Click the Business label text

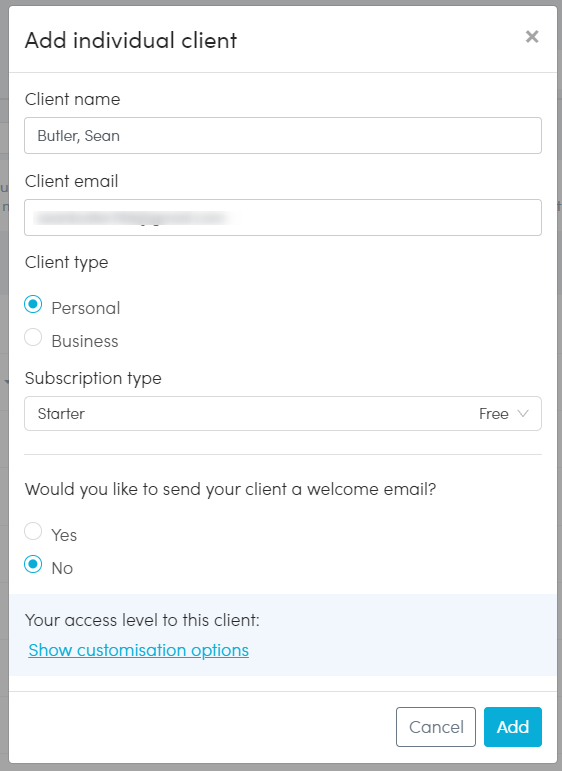85,341
